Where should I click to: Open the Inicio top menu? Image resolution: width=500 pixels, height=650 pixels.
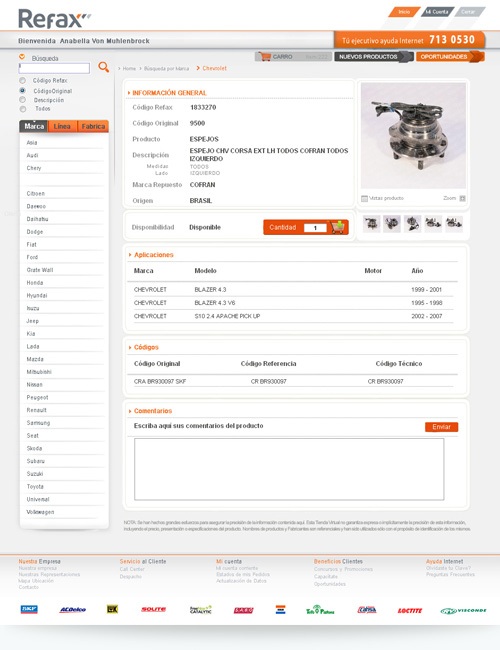click(404, 12)
